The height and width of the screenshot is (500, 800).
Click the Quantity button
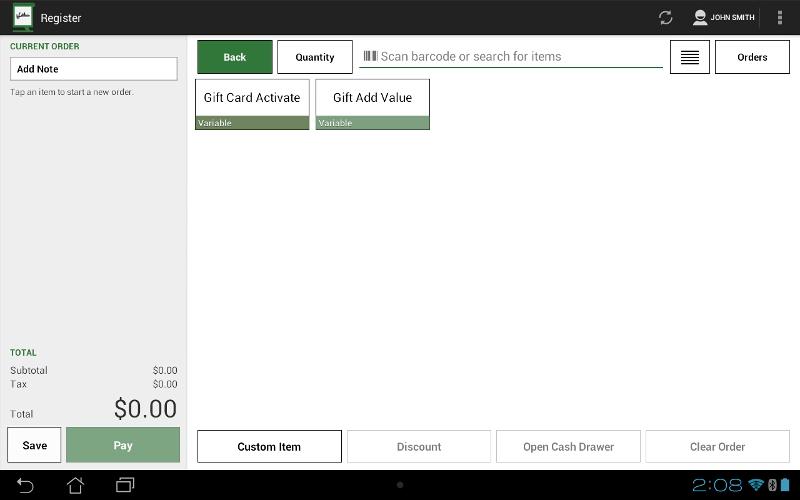click(x=315, y=57)
